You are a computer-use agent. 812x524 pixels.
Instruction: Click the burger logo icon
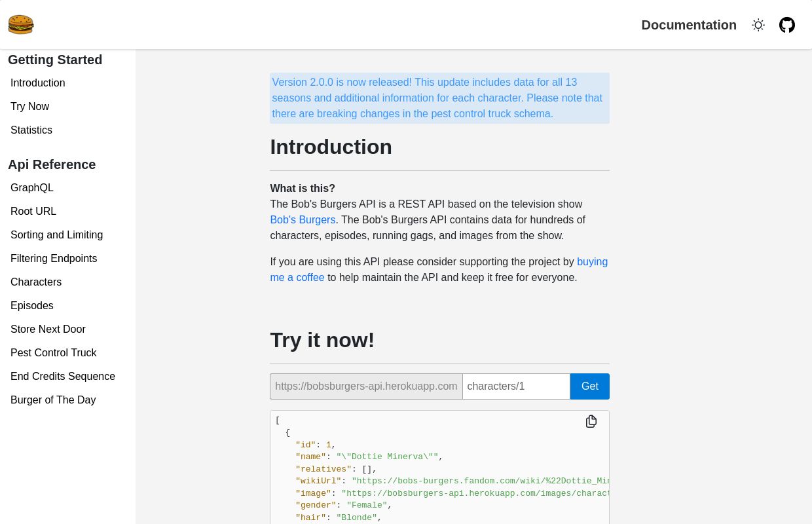[x=21, y=25]
